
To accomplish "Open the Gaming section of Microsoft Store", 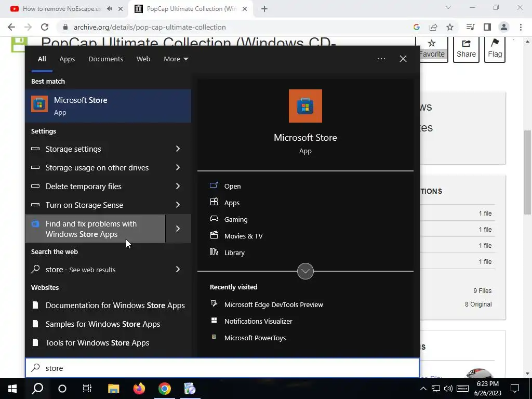I will pyautogui.click(x=235, y=219).
